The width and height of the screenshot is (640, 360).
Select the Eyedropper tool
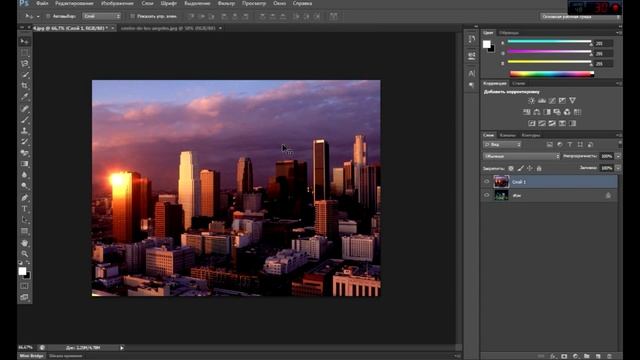[x=24, y=97]
